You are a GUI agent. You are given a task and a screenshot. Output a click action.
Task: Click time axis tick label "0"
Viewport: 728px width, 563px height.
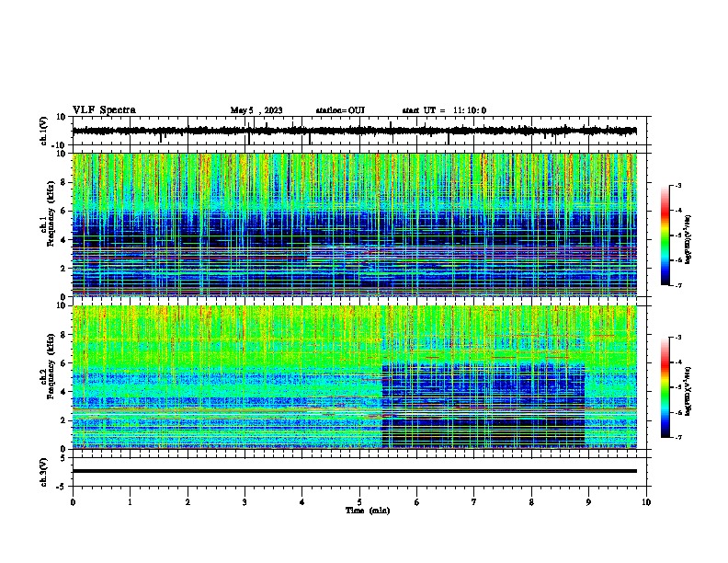point(73,502)
